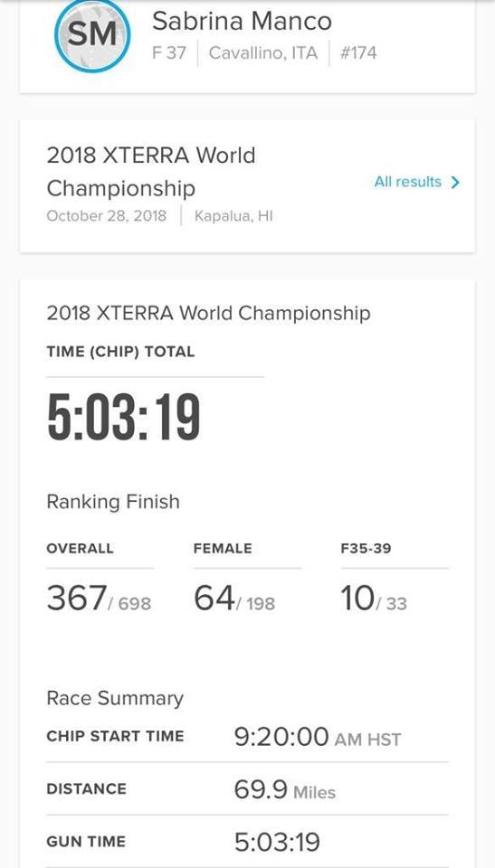Tap the Distance 69.9 Miles row
The height and width of the screenshot is (868, 495).
tap(247, 788)
